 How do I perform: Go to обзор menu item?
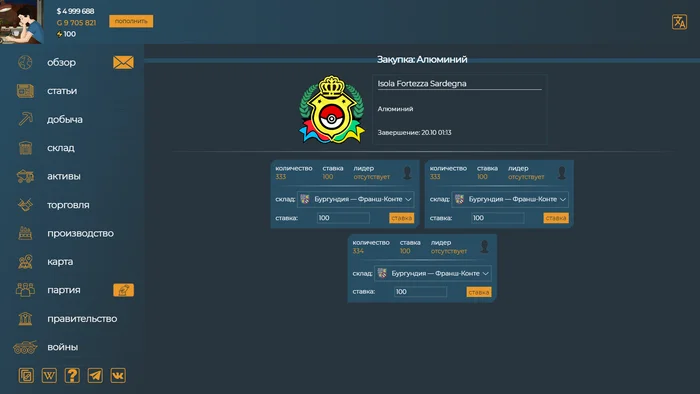pos(61,62)
